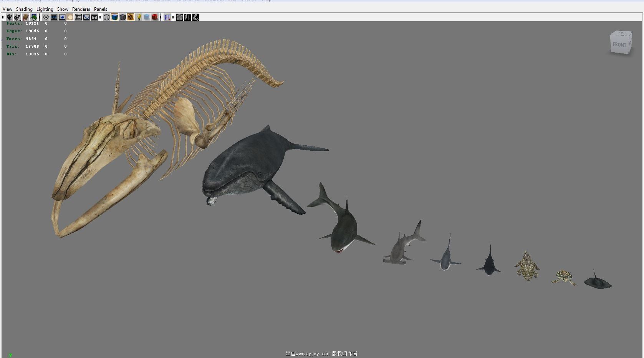The height and width of the screenshot is (358, 644).
Task: Toggle Shadows light-blue cube icon
Action: click(147, 17)
